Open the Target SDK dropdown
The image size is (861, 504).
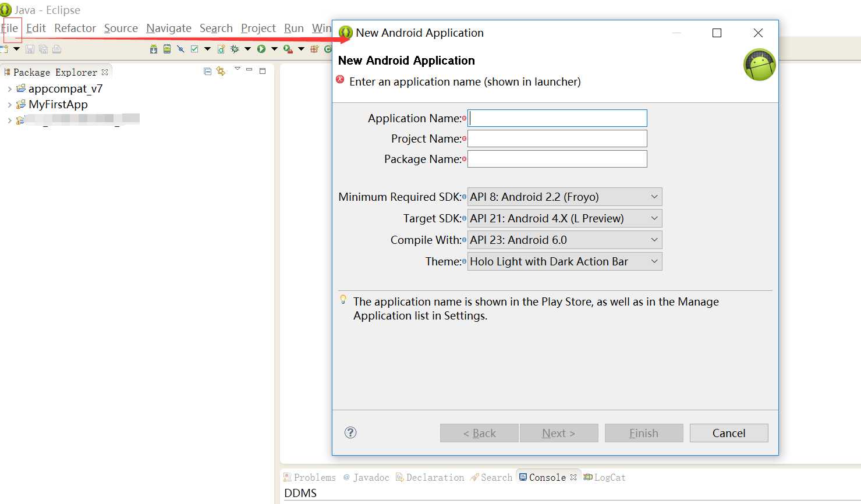click(x=565, y=218)
